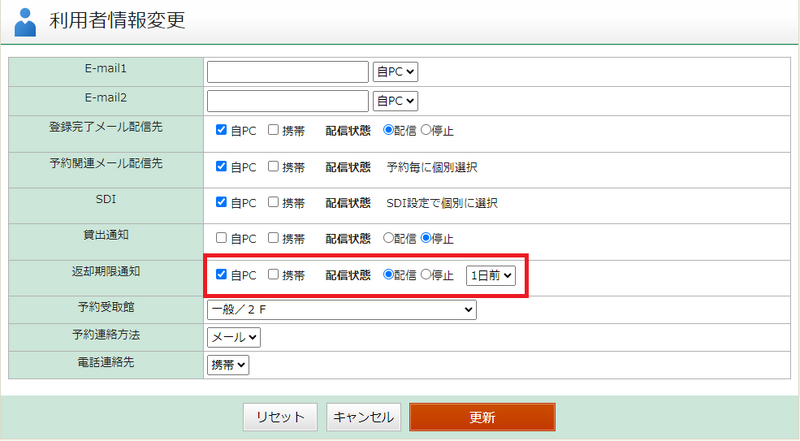
Task: Click the キャンセル button
Action: pyautogui.click(x=363, y=417)
